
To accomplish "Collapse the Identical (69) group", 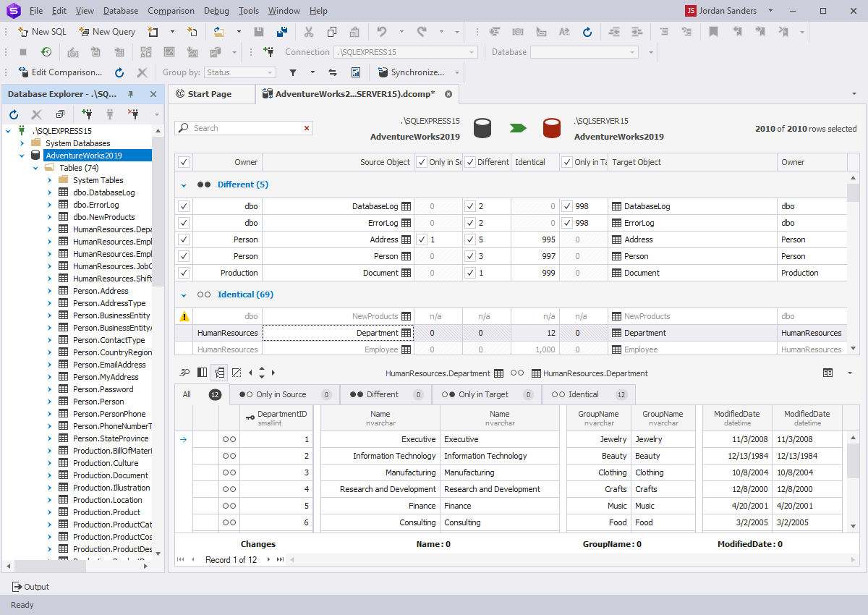I will [184, 294].
